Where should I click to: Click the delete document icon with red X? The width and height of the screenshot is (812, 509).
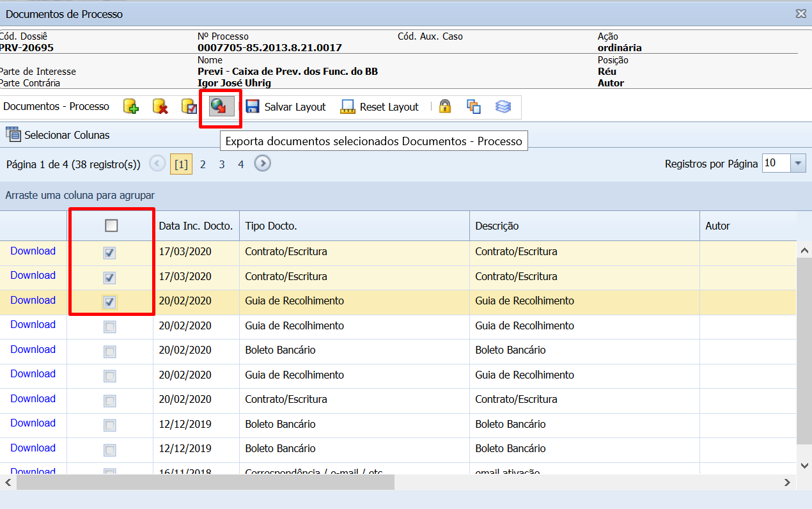pyautogui.click(x=160, y=107)
